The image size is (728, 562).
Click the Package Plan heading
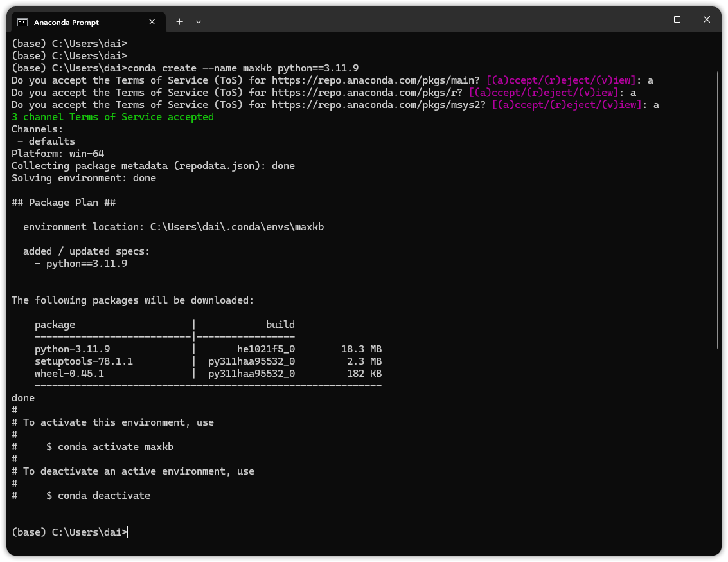click(x=62, y=202)
